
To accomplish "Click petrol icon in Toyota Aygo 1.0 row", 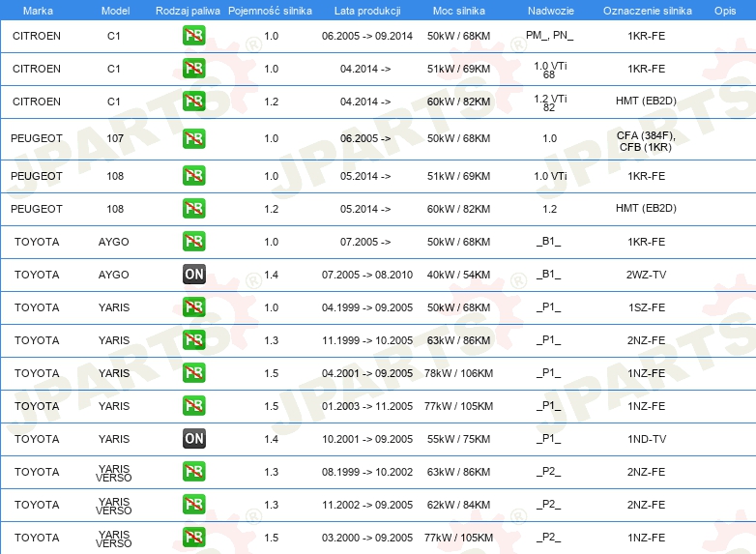I will coord(193,241).
